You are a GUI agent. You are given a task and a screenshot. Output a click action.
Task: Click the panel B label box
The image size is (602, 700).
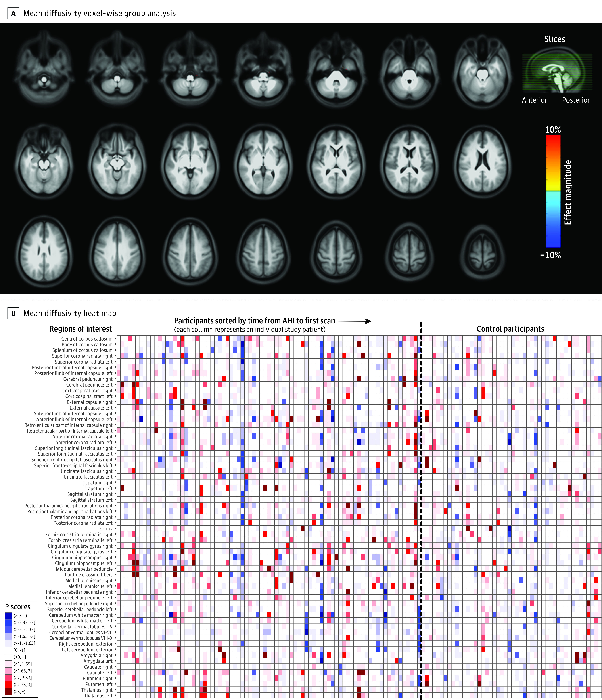click(x=13, y=313)
